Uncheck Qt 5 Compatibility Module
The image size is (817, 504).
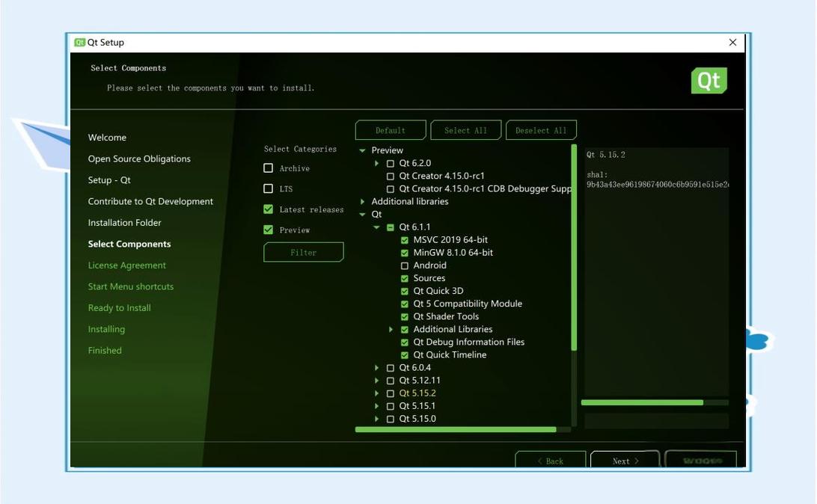(x=404, y=304)
